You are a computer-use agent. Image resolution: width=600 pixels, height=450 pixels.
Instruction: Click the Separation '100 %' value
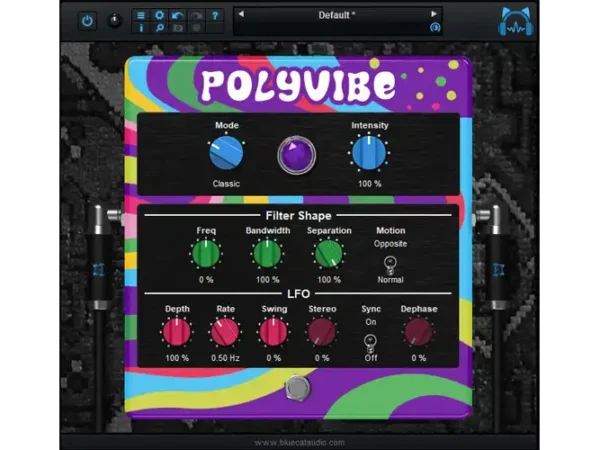[x=329, y=280]
